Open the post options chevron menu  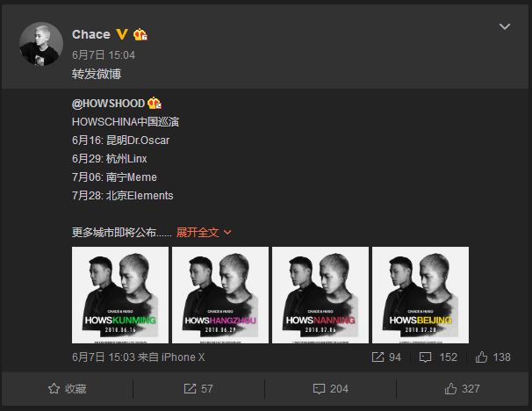pos(505,27)
